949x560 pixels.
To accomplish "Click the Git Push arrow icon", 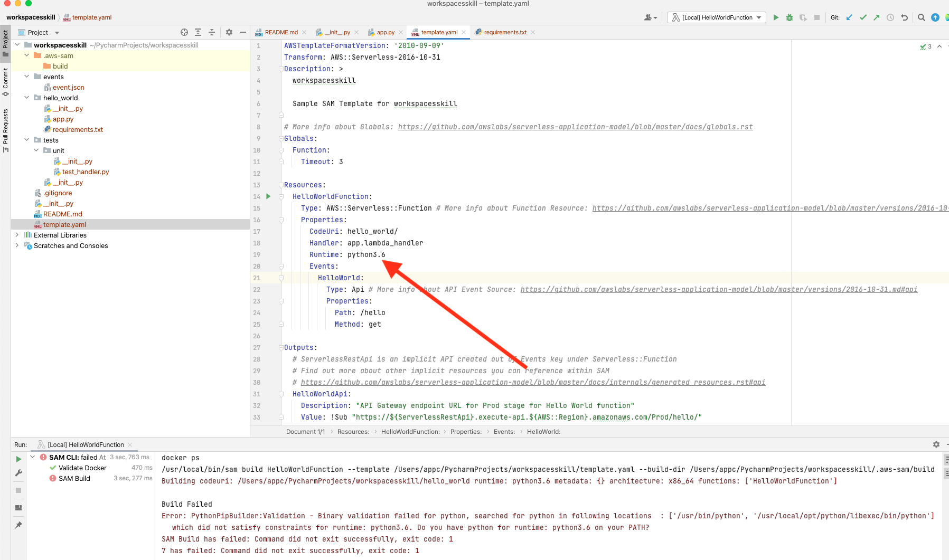I will coord(877,17).
